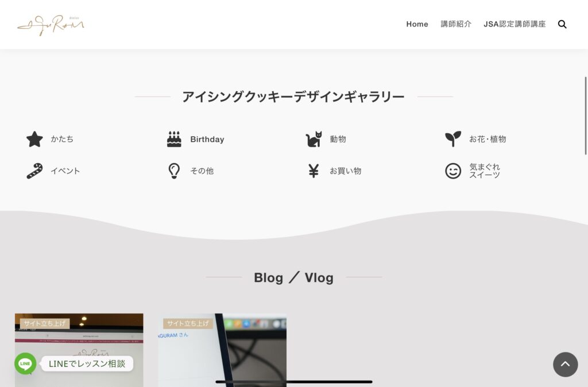Go to the 講師紹介 page

[x=456, y=24]
